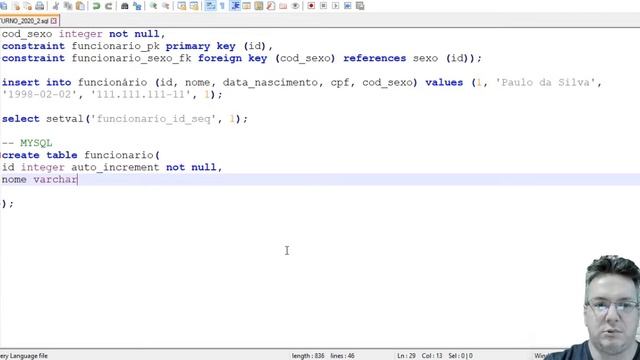Screen dimensions: 640x360
Task: Click 'funcionario_pk' constraint name
Action: tap(116, 46)
